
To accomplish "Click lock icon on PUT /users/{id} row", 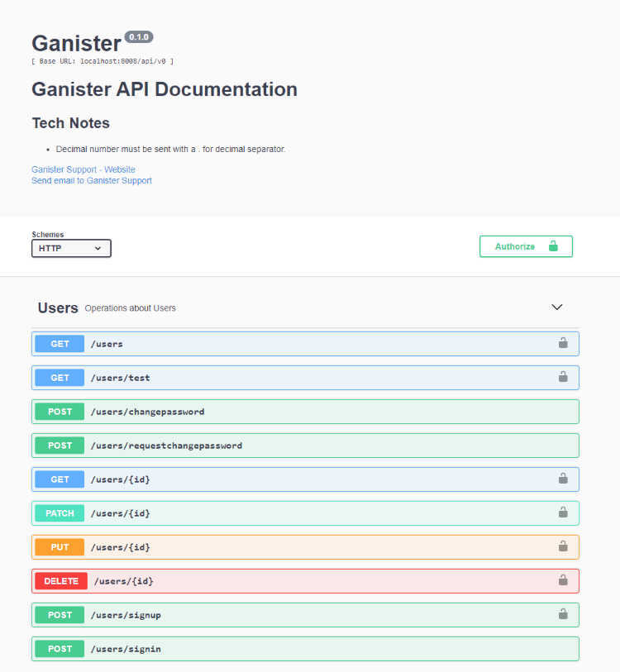I will (563, 546).
